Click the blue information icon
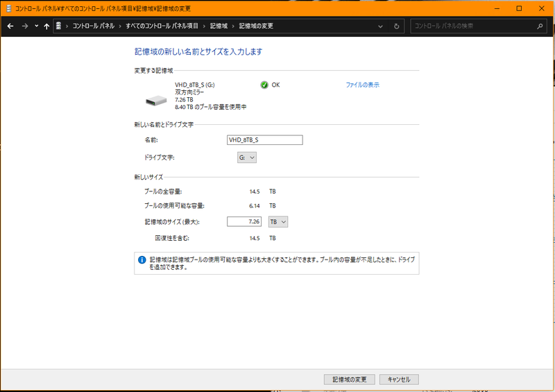This screenshot has width=555, height=392. pos(142,259)
